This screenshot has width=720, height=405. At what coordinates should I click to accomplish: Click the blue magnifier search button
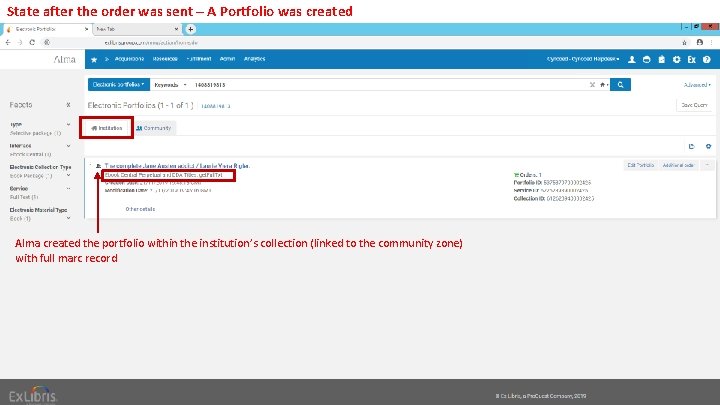(x=620, y=84)
